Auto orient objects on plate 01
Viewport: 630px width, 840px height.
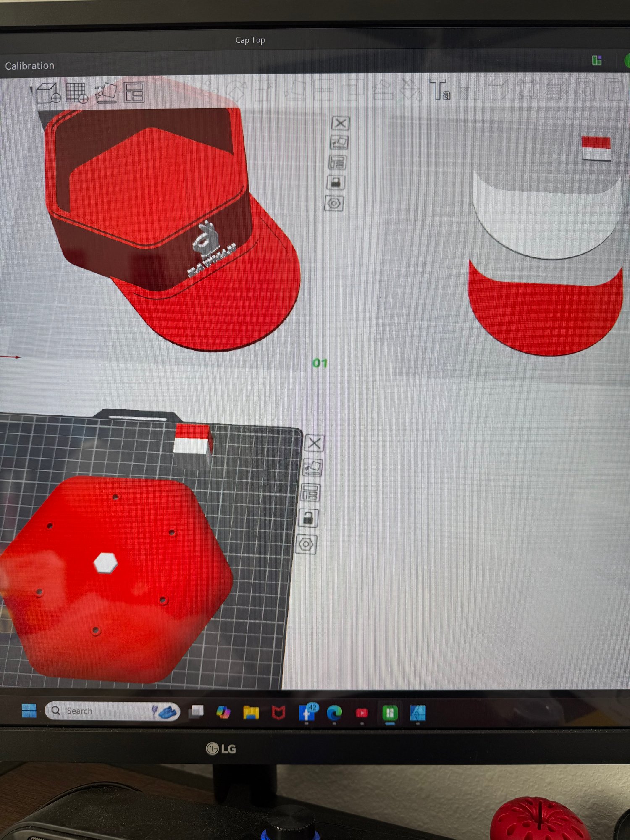[339, 143]
